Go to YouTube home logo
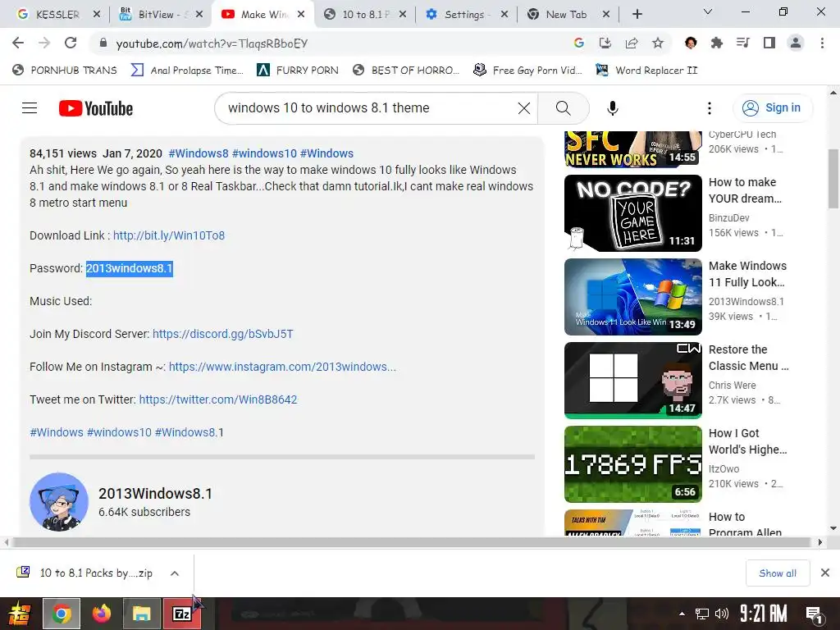 95,108
